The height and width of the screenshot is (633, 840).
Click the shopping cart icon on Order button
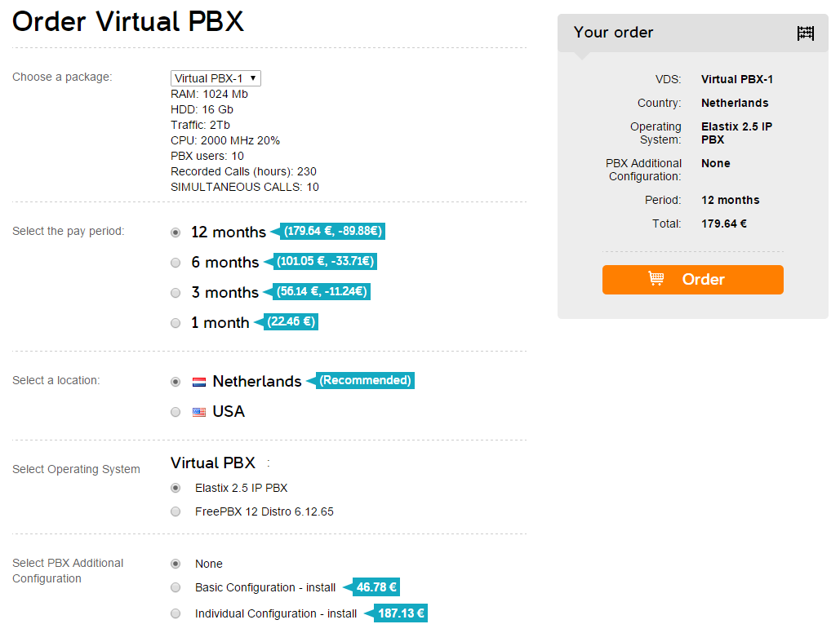pyautogui.click(x=656, y=279)
